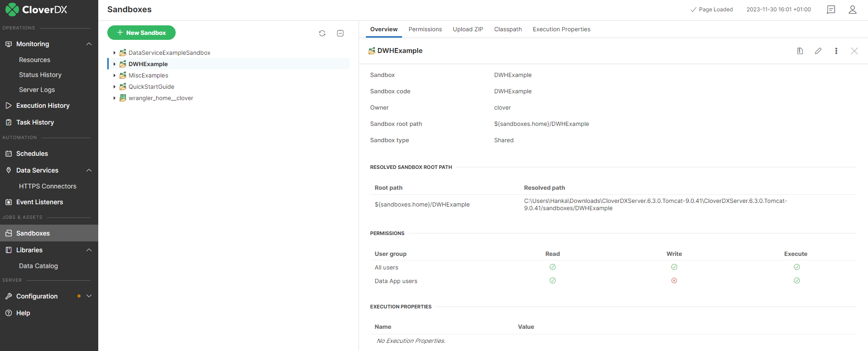Open the messages icon in header

click(x=831, y=10)
